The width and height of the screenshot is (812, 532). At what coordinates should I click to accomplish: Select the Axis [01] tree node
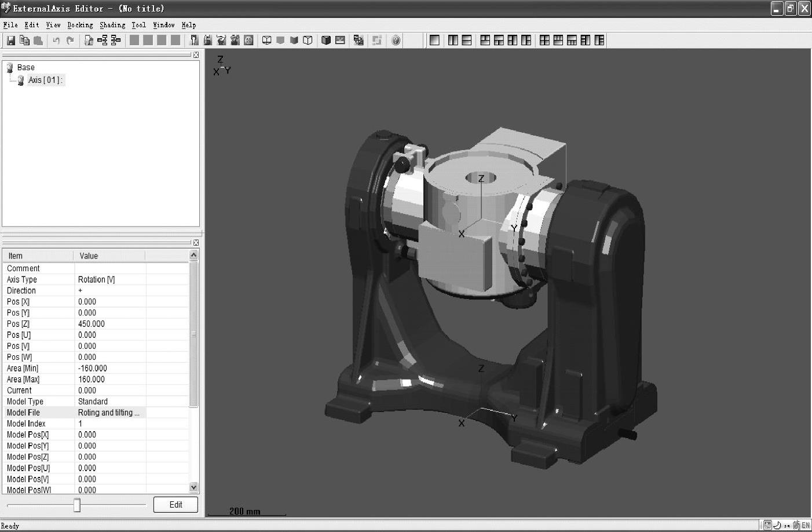pyautogui.click(x=45, y=80)
